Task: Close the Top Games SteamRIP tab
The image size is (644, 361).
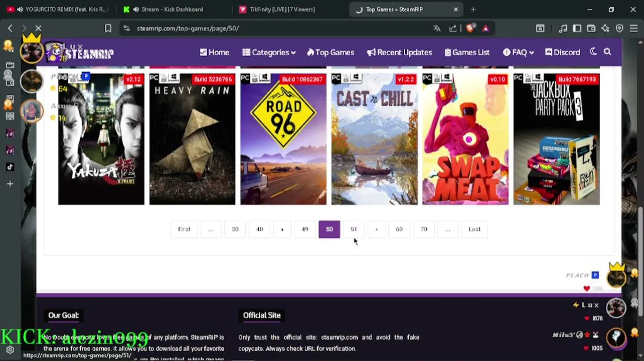Action: pyautogui.click(x=455, y=9)
